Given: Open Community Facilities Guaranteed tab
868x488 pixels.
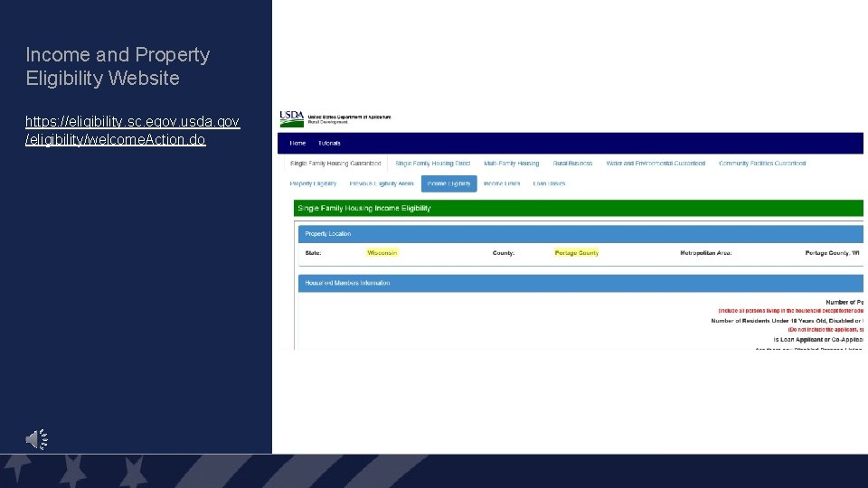Looking at the screenshot, I should (762, 164).
